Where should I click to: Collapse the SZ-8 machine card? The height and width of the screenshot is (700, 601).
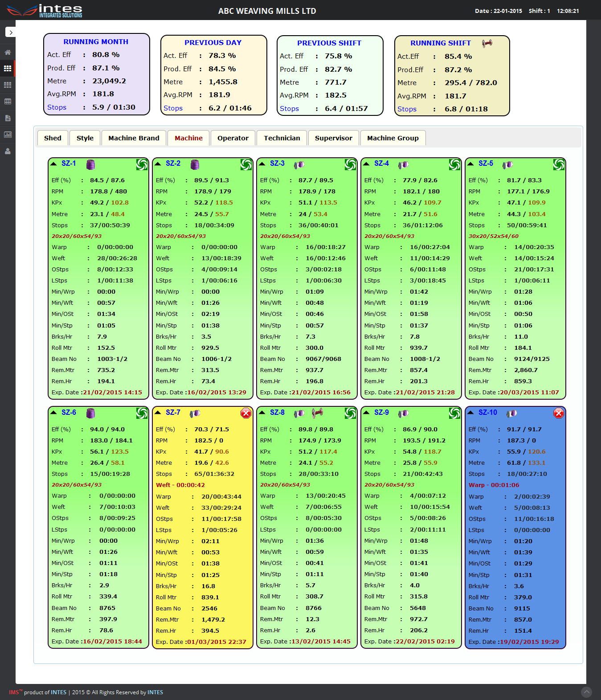[262, 413]
